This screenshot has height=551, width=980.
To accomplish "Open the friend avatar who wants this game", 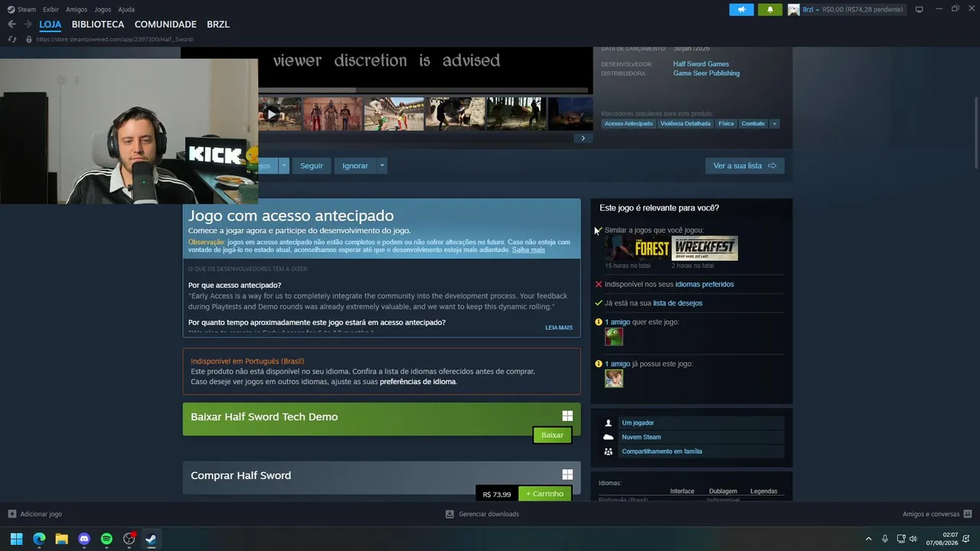I will (614, 337).
